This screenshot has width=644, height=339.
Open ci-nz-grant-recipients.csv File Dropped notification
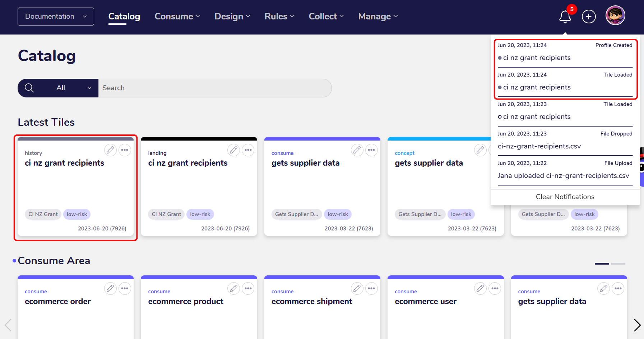click(x=565, y=142)
